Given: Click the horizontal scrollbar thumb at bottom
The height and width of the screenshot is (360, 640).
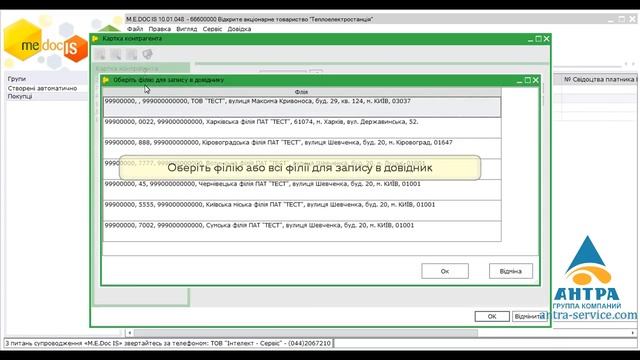Looking at the screenshot, I should pos(305,333).
